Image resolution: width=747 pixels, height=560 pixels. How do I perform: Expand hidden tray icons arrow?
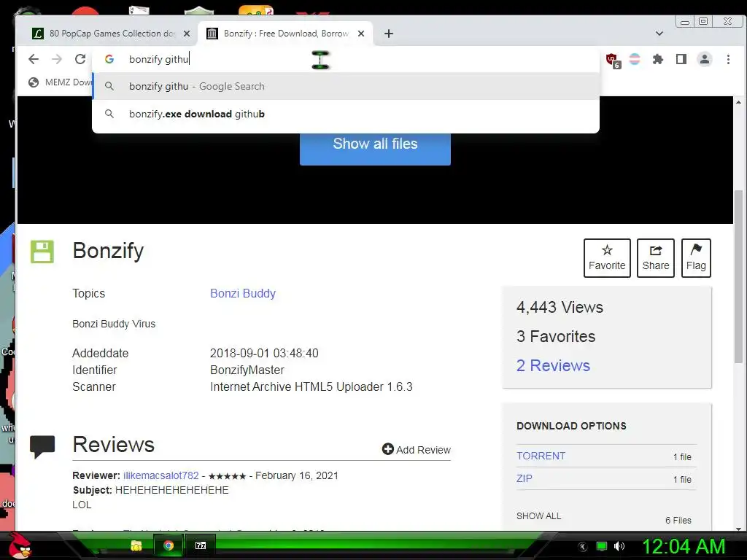(x=583, y=547)
